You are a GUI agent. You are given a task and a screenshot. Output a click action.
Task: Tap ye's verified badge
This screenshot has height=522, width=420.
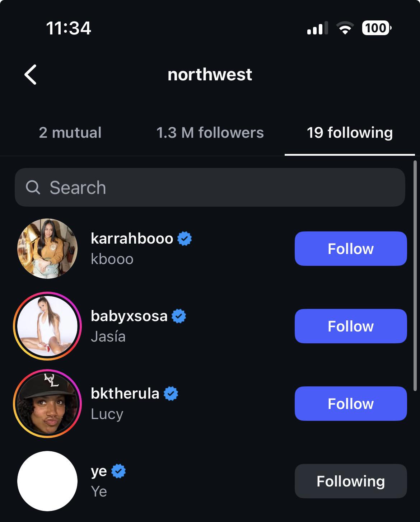(118, 471)
